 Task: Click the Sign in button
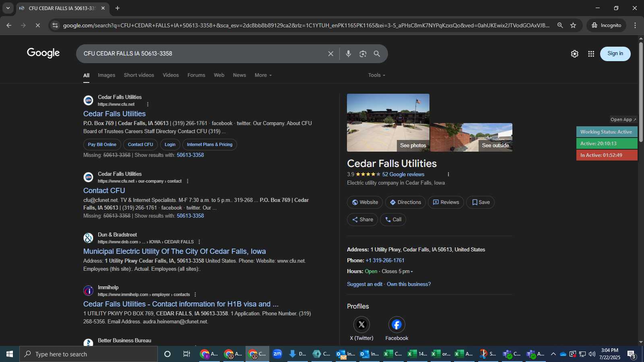pyautogui.click(x=615, y=53)
